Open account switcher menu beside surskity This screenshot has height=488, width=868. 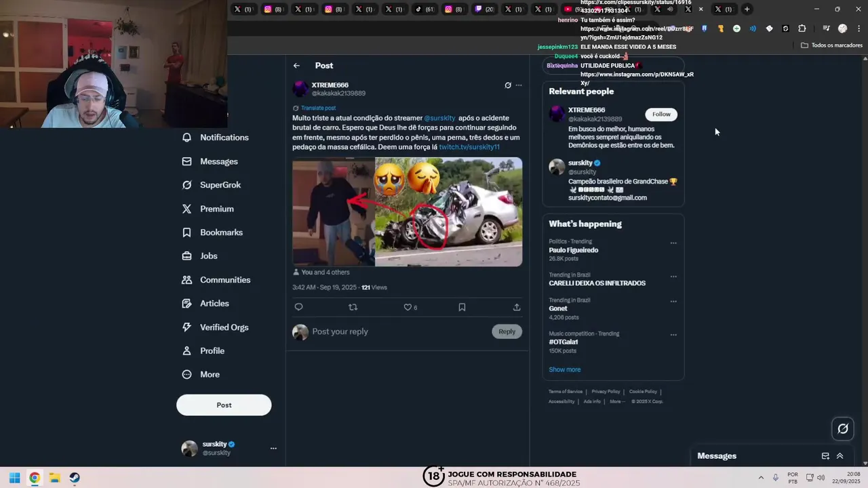pos(273,448)
